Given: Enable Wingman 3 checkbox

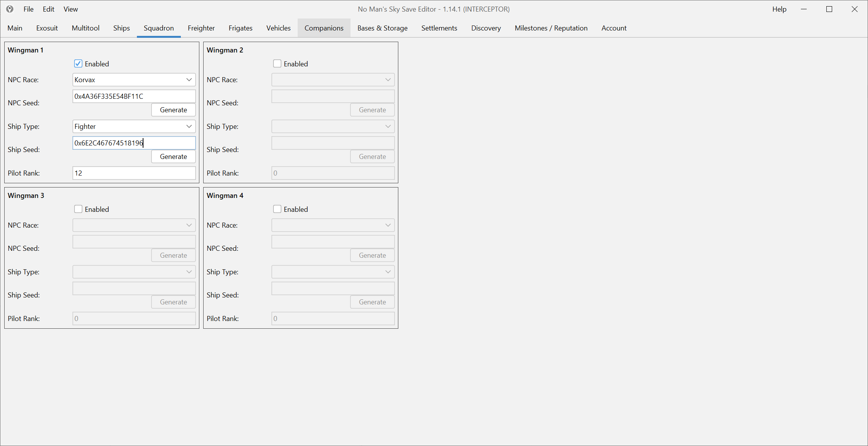Looking at the screenshot, I should 78,209.
